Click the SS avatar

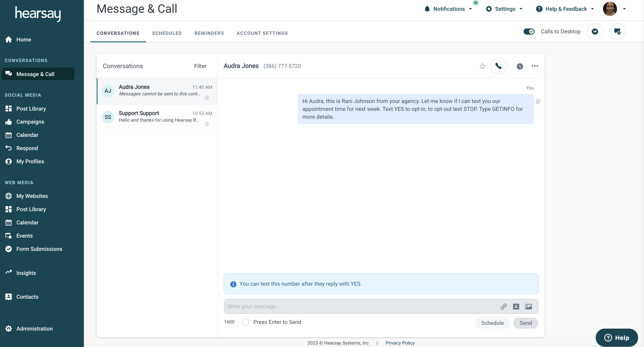(x=108, y=117)
